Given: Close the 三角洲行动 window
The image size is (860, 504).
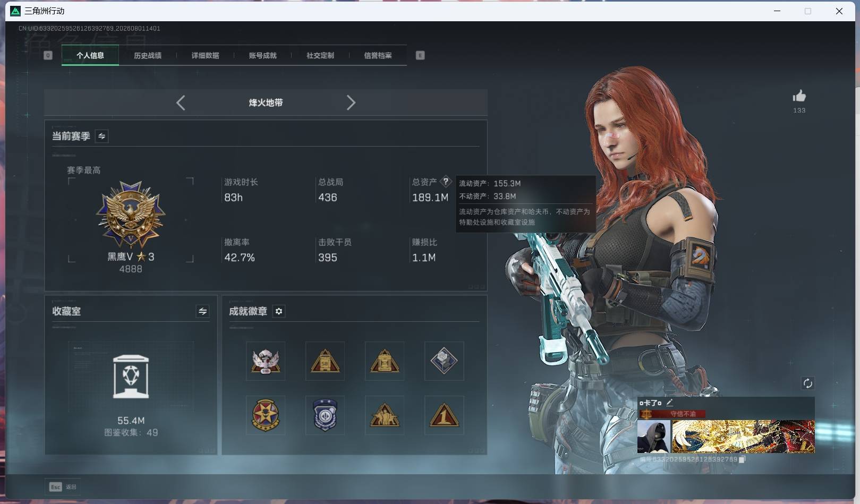Looking at the screenshot, I should [x=839, y=11].
